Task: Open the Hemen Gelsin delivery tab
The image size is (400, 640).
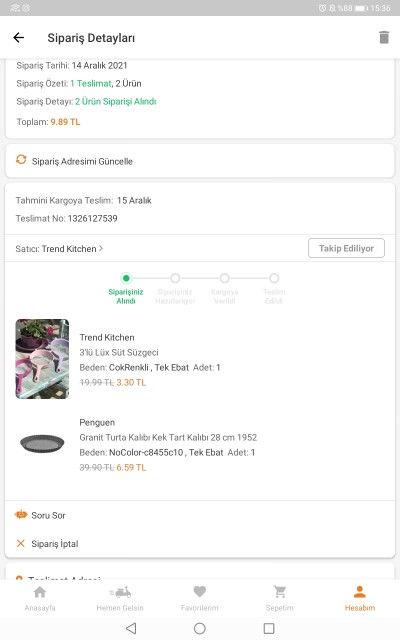Action: tap(120, 598)
